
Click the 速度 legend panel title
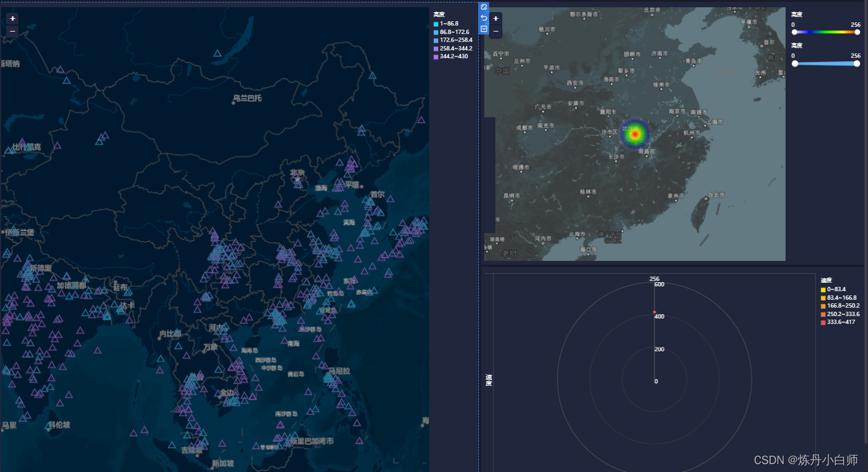pyautogui.click(x=826, y=280)
